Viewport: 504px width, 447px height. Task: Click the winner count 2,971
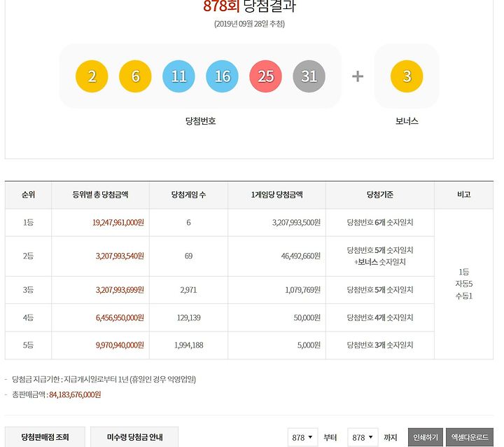tap(188, 289)
